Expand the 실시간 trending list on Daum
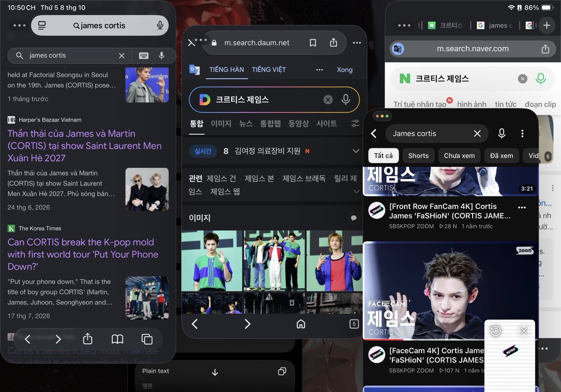 pos(356,151)
